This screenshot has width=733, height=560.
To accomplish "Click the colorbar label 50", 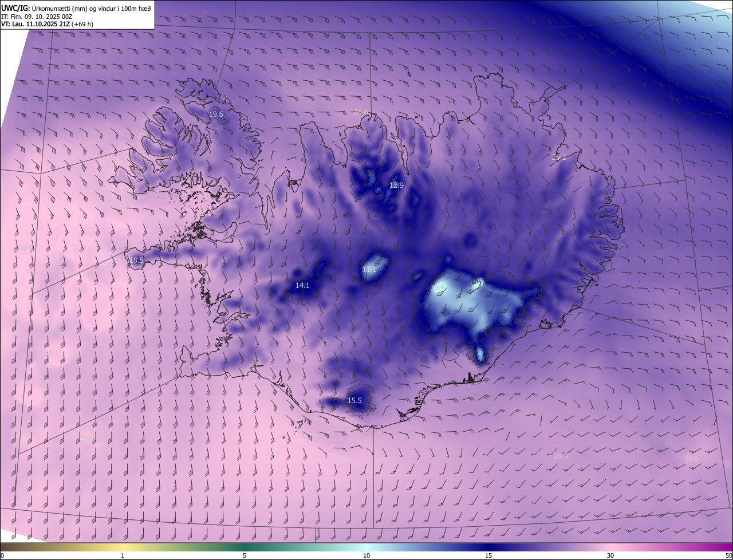I will (x=728, y=555).
